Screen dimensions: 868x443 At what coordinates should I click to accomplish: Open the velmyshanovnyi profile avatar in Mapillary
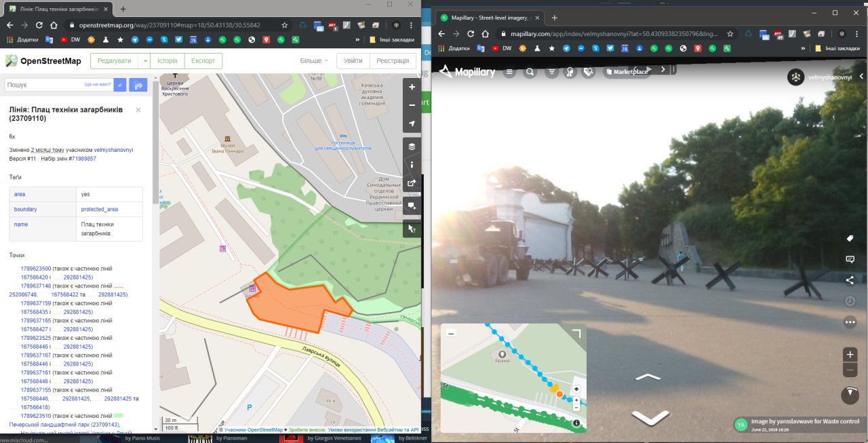(x=795, y=77)
